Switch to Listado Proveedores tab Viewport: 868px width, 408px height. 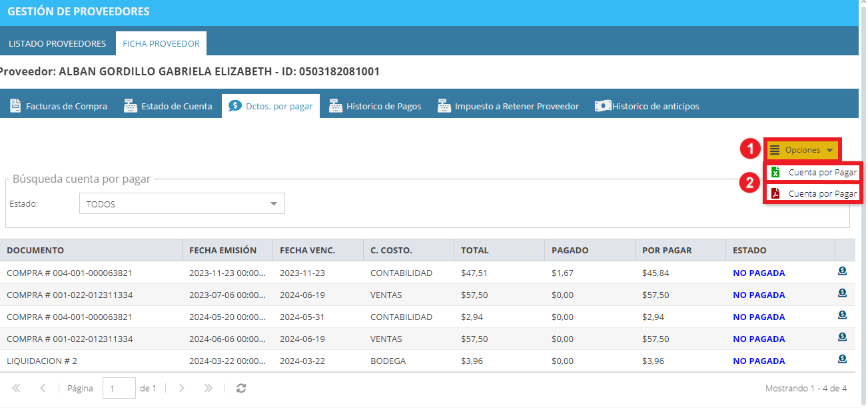coord(57,43)
